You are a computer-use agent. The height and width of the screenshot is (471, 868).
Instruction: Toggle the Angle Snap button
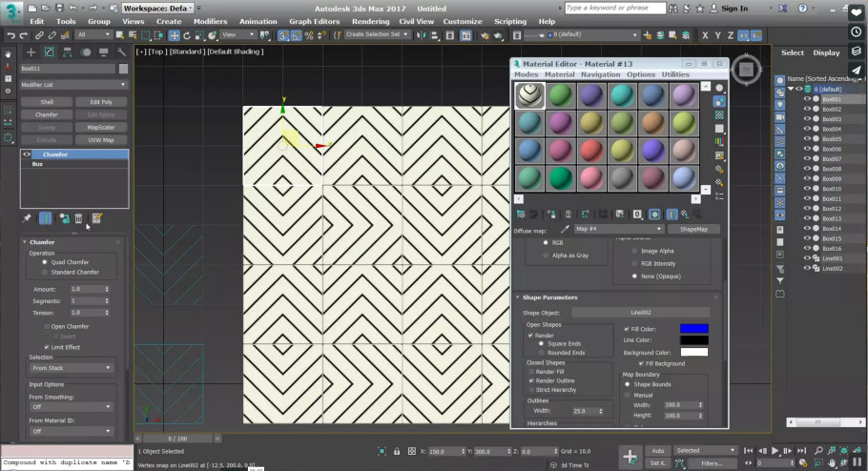296,35
